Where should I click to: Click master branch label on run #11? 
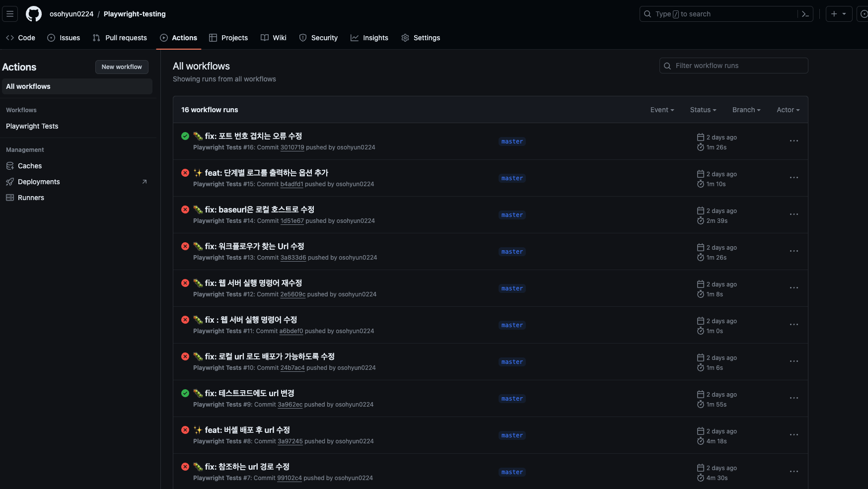[512, 325]
